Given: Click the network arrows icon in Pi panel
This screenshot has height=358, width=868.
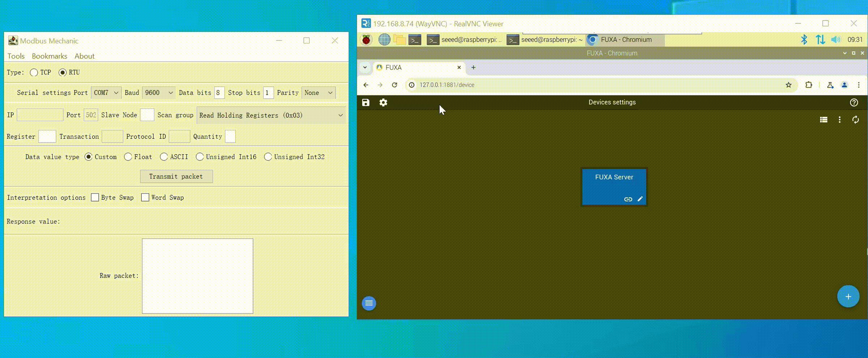Looking at the screenshot, I should (x=820, y=40).
